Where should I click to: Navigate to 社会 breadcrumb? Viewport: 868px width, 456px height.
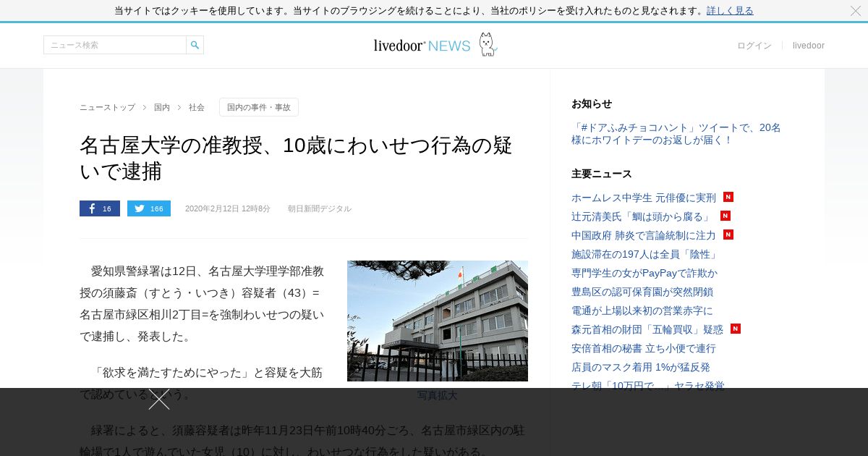pos(197,107)
